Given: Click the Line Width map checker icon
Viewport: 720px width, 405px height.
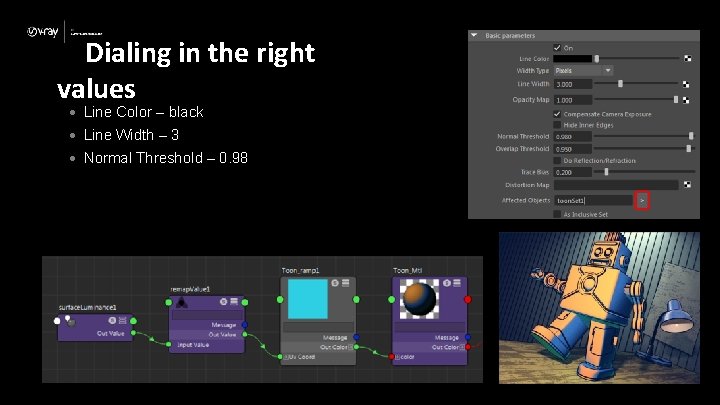Looking at the screenshot, I should pos(686,84).
